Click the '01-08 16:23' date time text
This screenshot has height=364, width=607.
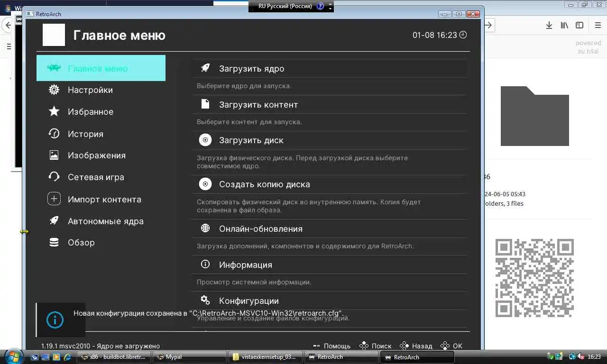pyautogui.click(x=434, y=35)
